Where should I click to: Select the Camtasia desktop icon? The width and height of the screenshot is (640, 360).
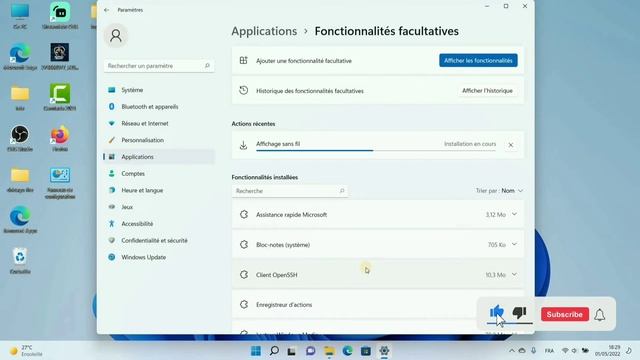[60, 98]
